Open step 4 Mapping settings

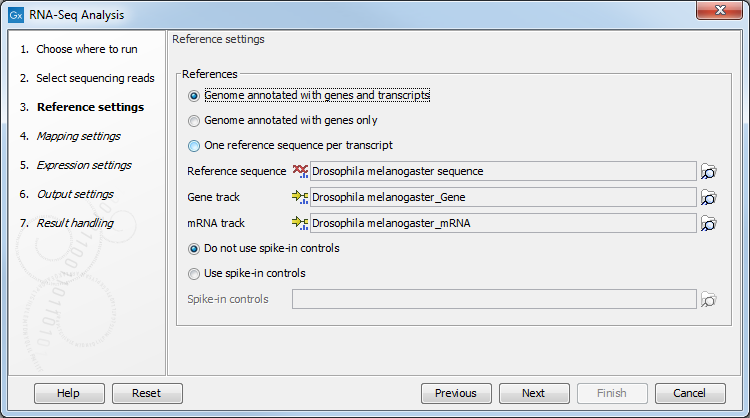(70, 136)
